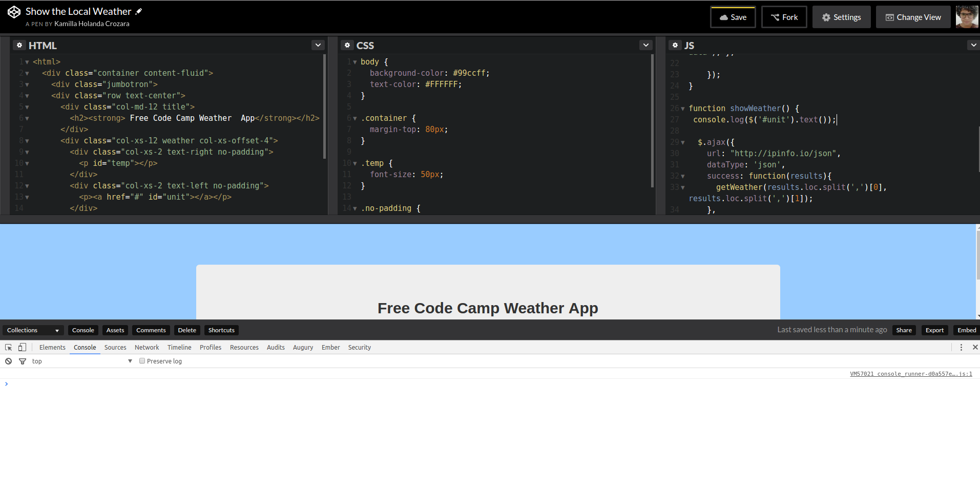Image resolution: width=980 pixels, height=493 pixels.
Task: Open the user avatar menu
Action: click(967, 17)
